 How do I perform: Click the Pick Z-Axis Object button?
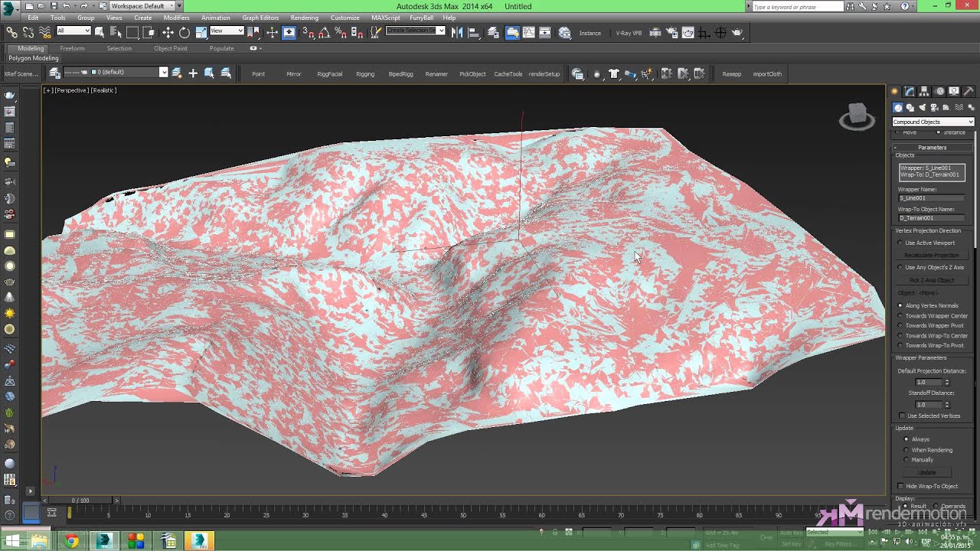(x=931, y=280)
